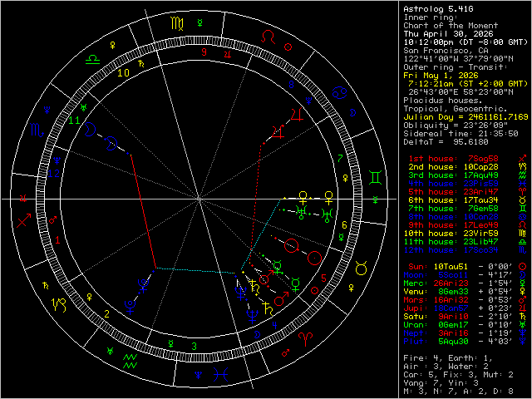The width and height of the screenshot is (532, 399).
Task: Click the Leo glyph on the chart wheel
Action: [x=268, y=37]
